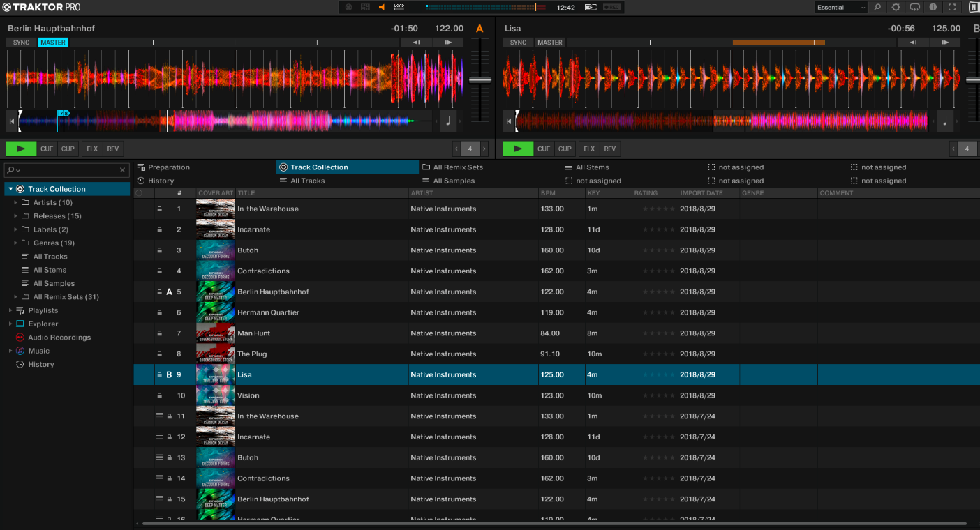The image size is (980, 530).
Task: Start playback on Deck B
Action: click(x=518, y=149)
